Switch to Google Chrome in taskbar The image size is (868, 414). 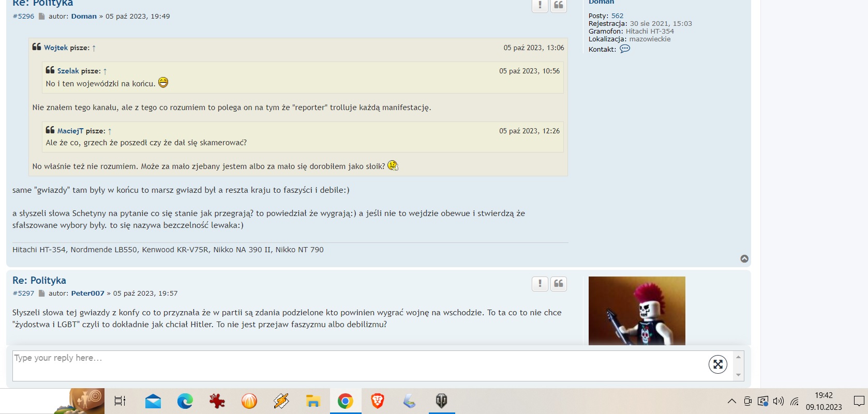pyautogui.click(x=345, y=401)
